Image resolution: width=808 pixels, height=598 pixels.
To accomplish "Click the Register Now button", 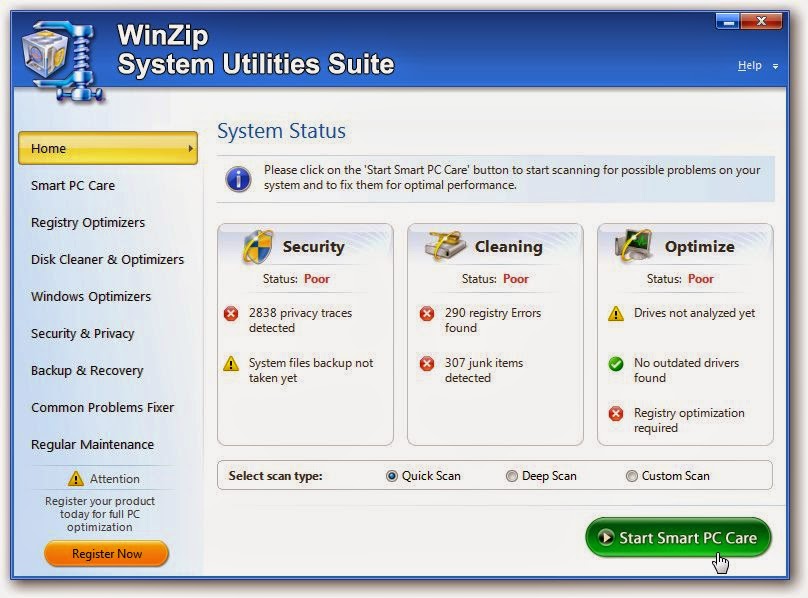I will [107, 554].
